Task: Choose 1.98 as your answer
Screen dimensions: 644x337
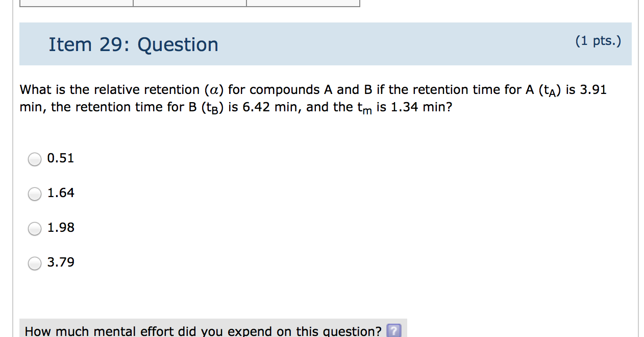Action: [x=34, y=228]
